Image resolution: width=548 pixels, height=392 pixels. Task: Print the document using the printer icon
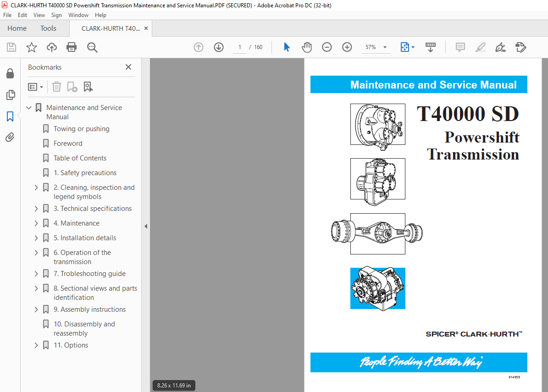tap(72, 47)
